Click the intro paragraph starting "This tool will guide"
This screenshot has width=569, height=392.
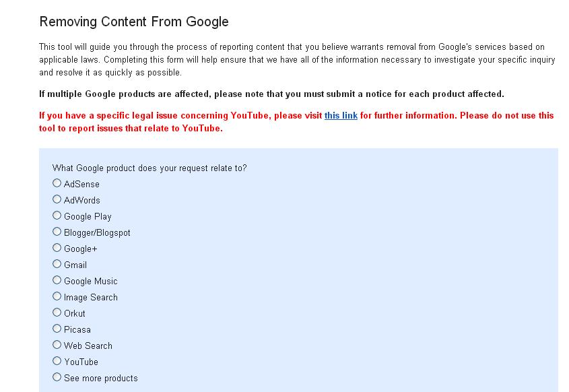[x=296, y=59]
